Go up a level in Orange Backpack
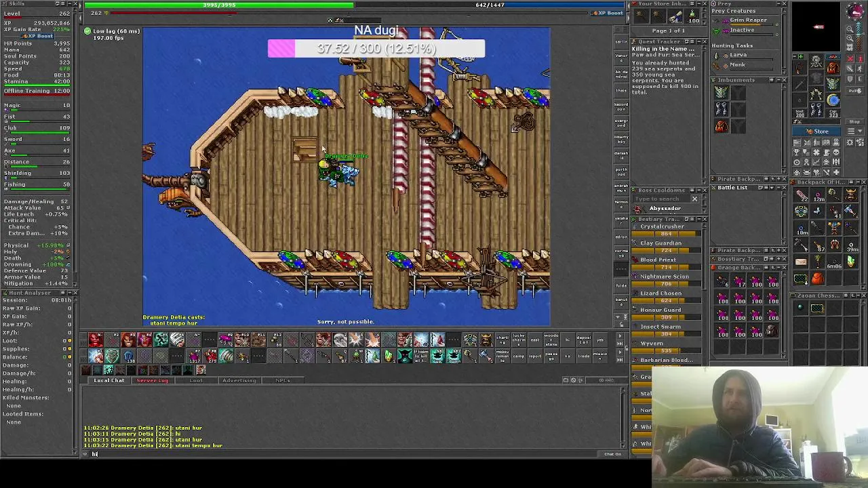The height and width of the screenshot is (488, 868). (x=773, y=268)
